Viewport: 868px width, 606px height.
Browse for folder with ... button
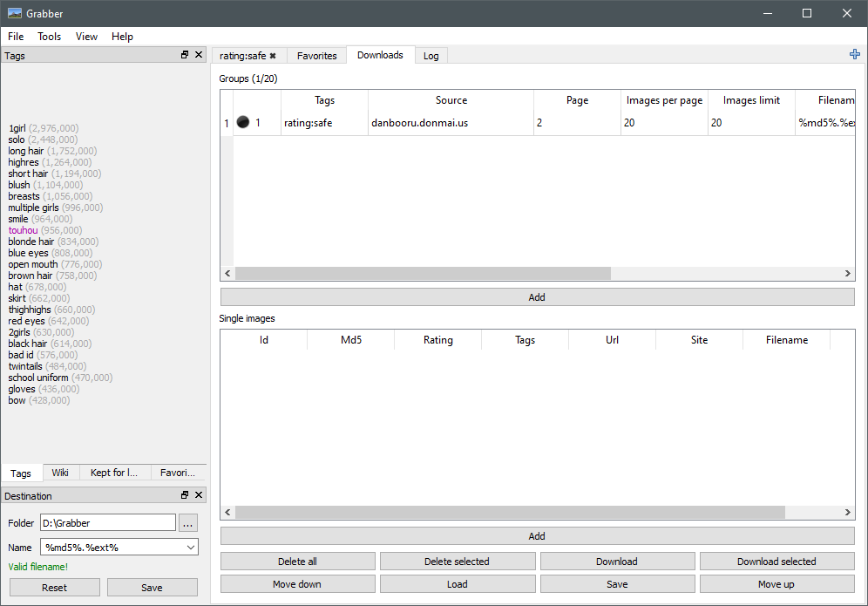click(188, 523)
